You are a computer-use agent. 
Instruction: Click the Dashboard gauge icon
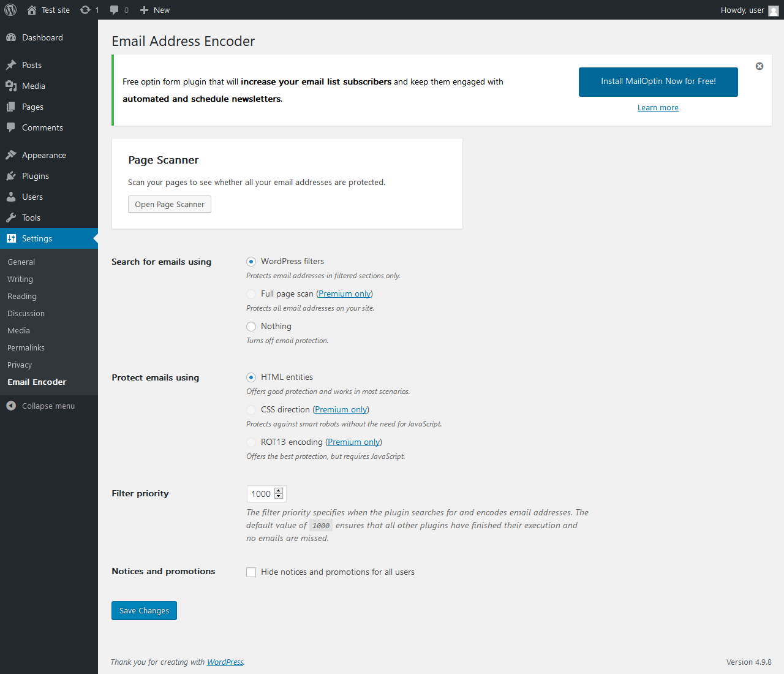click(x=11, y=37)
